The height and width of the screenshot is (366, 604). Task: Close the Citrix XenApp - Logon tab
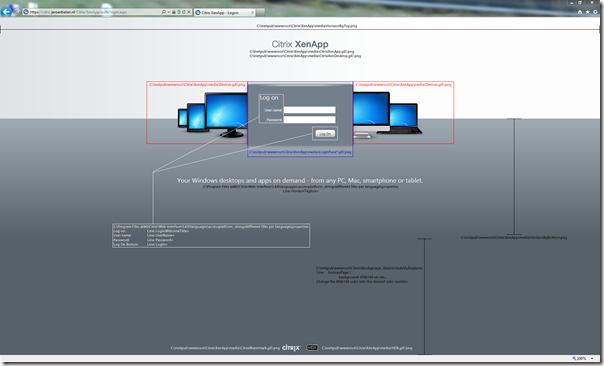[x=252, y=12]
